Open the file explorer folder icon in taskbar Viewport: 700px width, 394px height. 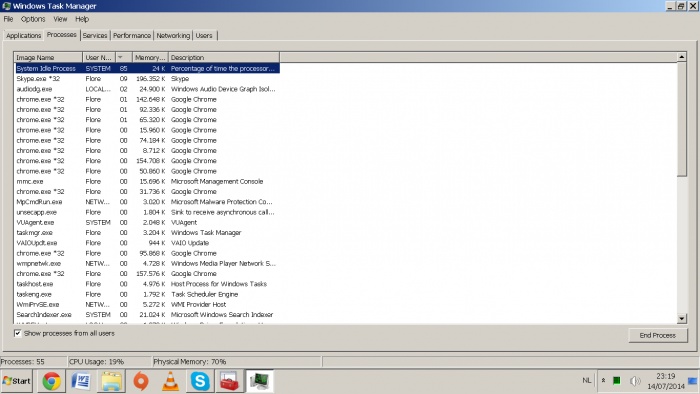point(111,381)
